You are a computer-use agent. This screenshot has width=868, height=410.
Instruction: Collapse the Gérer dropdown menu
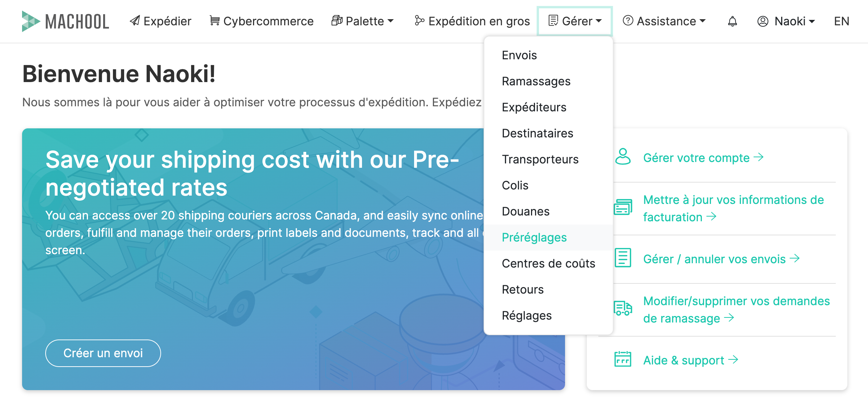point(575,21)
